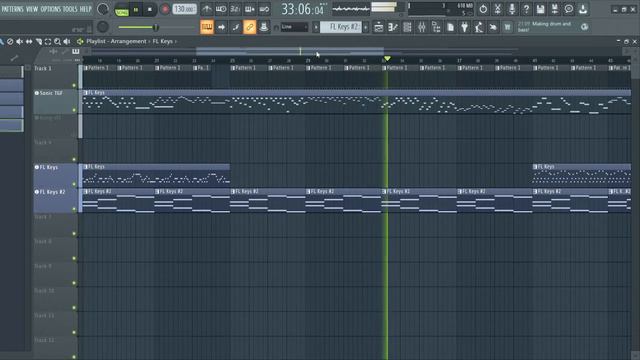The image size is (640, 360).
Task: Click the plug-shaped plugin picker icon
Action: [x=464, y=27]
